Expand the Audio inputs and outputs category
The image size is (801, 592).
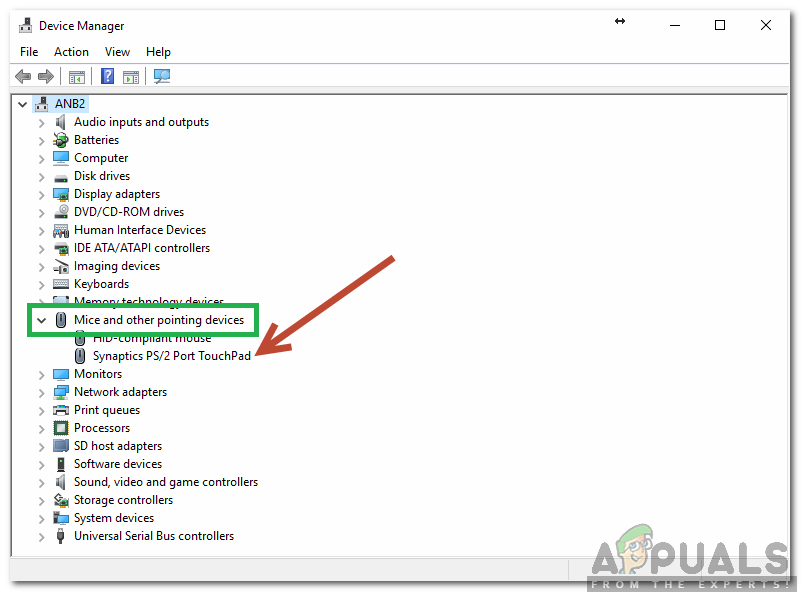42,122
